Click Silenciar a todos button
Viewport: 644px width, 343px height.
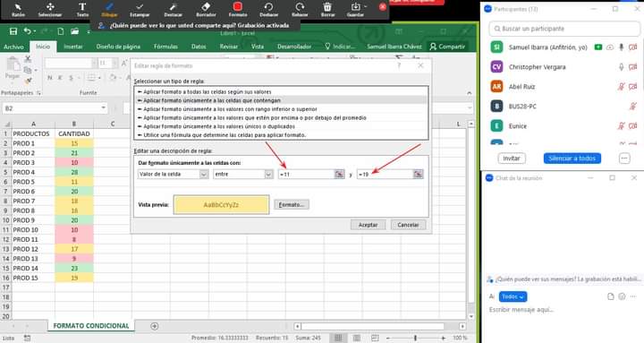pyautogui.click(x=572, y=159)
